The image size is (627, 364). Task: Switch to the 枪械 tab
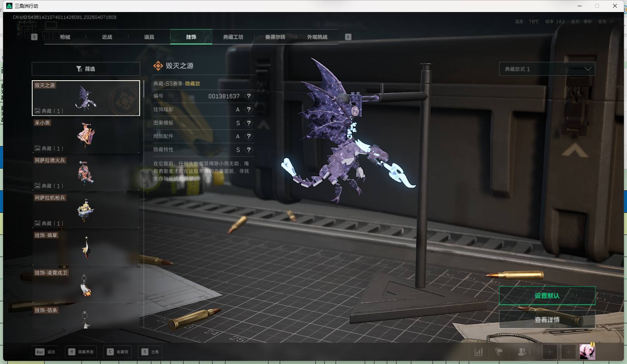[65, 37]
